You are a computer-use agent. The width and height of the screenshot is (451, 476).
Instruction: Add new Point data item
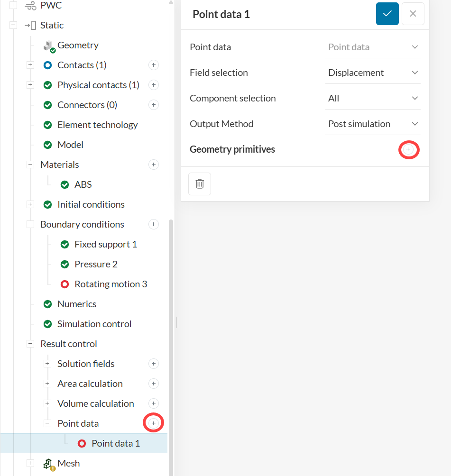tap(153, 423)
